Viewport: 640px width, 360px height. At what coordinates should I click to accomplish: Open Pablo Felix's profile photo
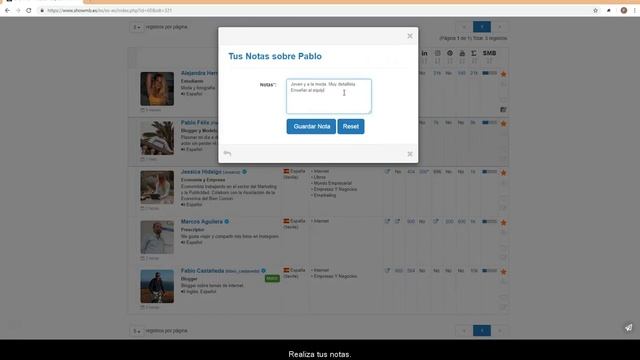(157, 138)
